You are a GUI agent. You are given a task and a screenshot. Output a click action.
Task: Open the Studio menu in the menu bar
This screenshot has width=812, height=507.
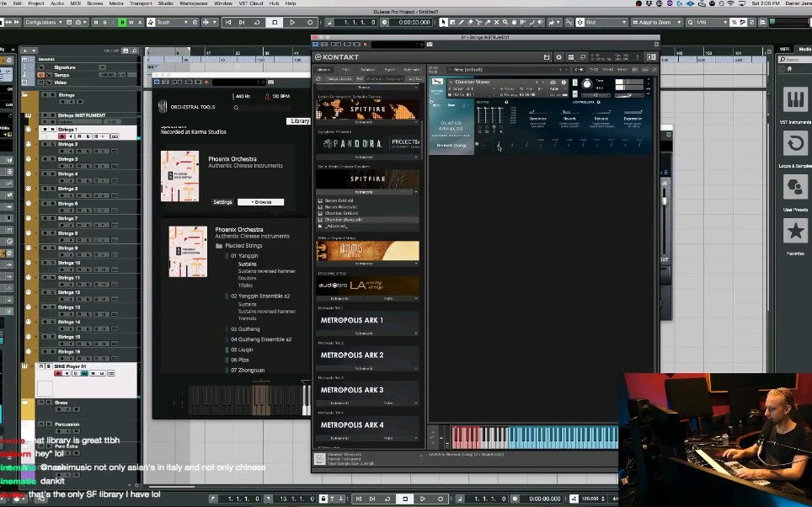[165, 3]
